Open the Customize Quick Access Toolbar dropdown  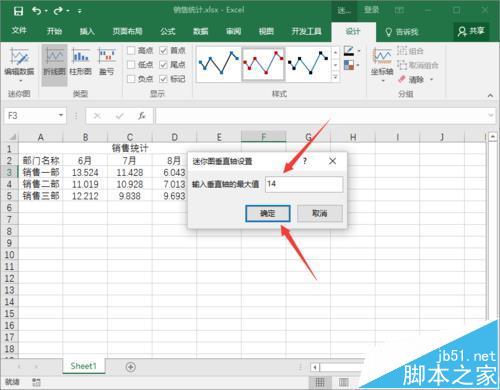(x=80, y=11)
